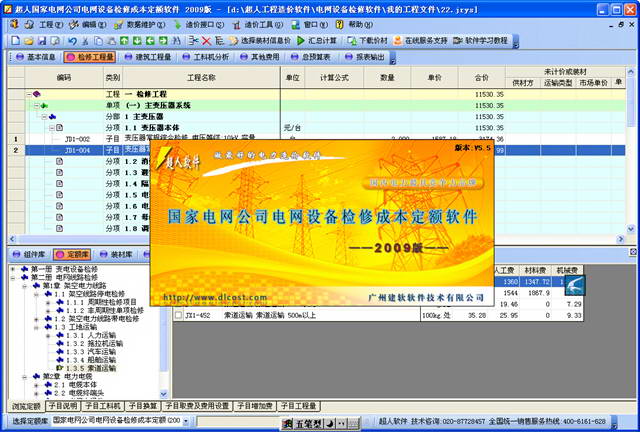Click the main grid horizontal scrollbar right arrow
Viewport: 640px width, 432px height.
pyautogui.click(x=621, y=239)
